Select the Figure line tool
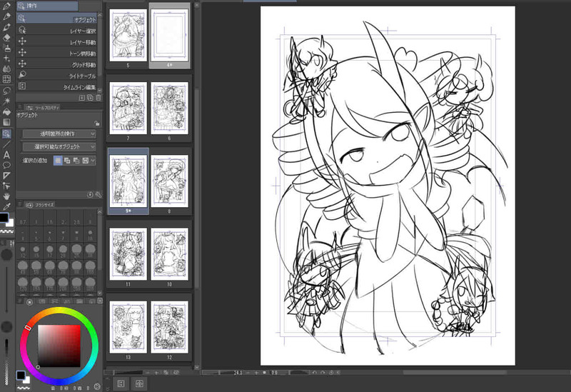Image resolution: width=571 pixels, height=392 pixels. (6, 144)
